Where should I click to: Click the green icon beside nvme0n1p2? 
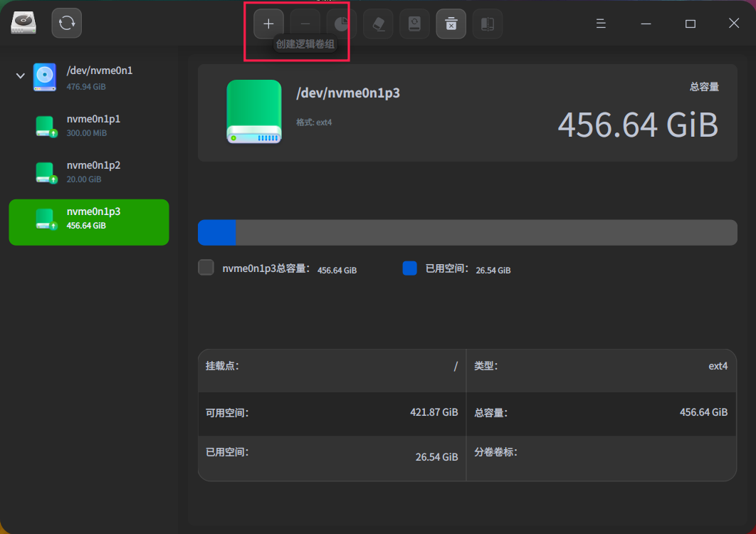coord(46,173)
